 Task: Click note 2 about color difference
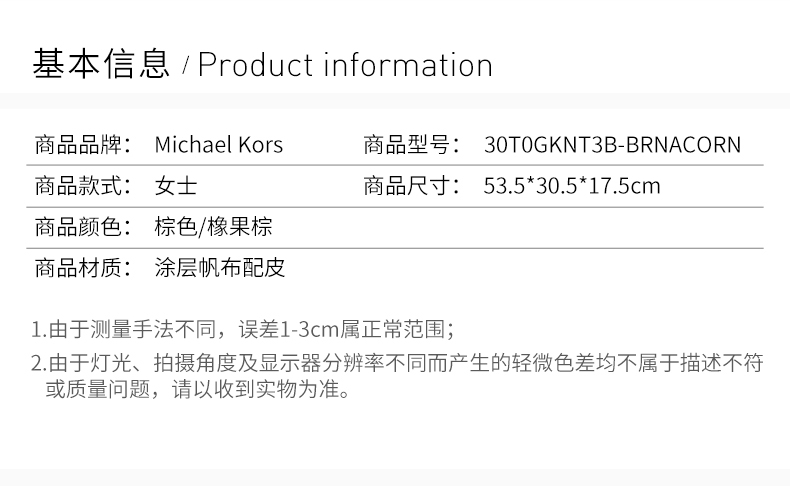point(398,375)
